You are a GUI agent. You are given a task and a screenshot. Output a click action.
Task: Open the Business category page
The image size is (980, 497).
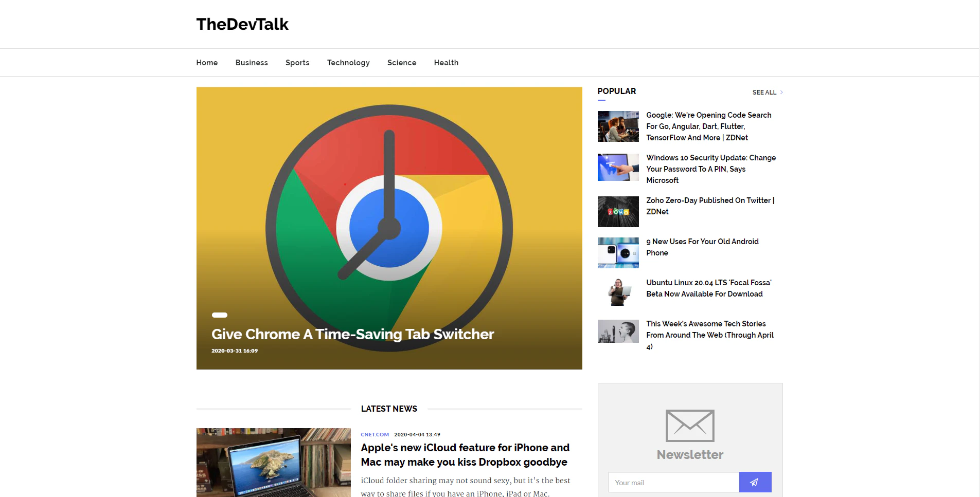tap(251, 62)
